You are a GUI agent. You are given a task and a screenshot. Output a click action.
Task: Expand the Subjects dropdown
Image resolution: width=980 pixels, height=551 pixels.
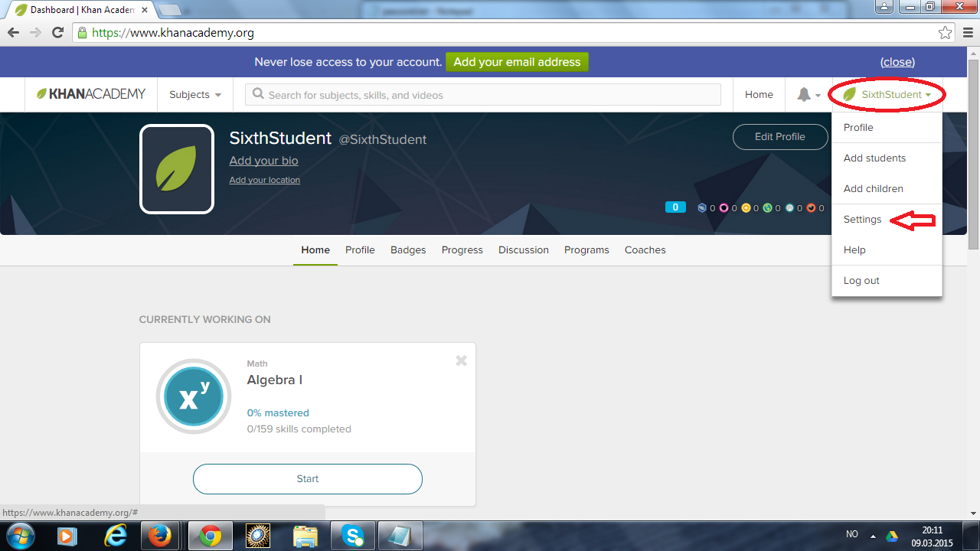(x=195, y=95)
